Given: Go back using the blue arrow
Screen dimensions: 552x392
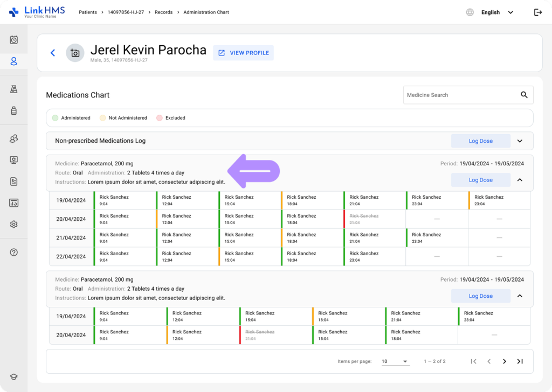Looking at the screenshot, I should [53, 53].
